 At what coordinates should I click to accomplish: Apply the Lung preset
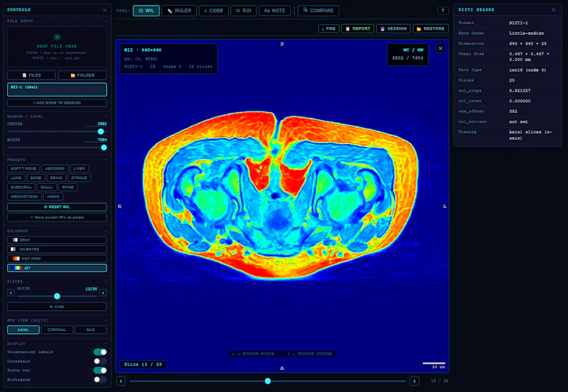pos(16,178)
